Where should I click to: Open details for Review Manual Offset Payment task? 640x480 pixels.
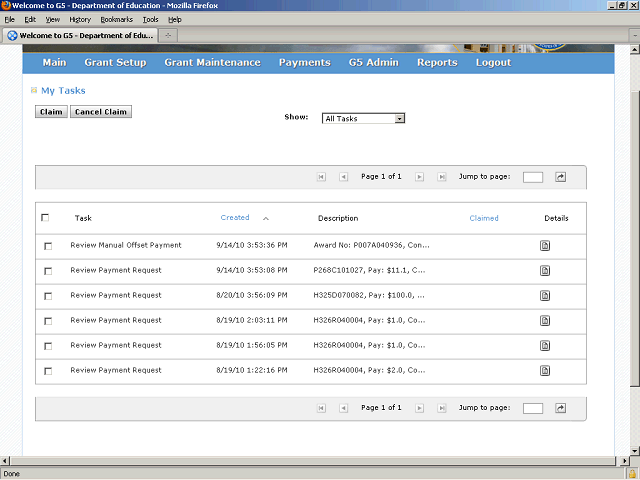[545, 246]
